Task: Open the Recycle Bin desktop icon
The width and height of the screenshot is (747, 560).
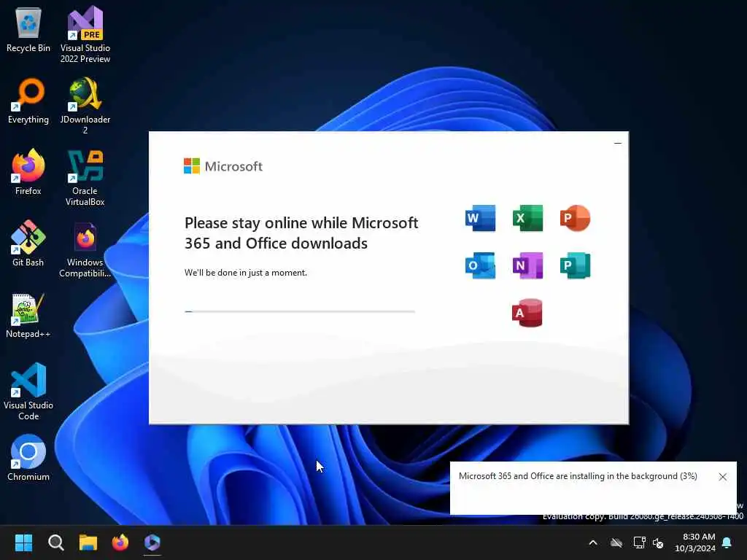Action: (x=28, y=29)
